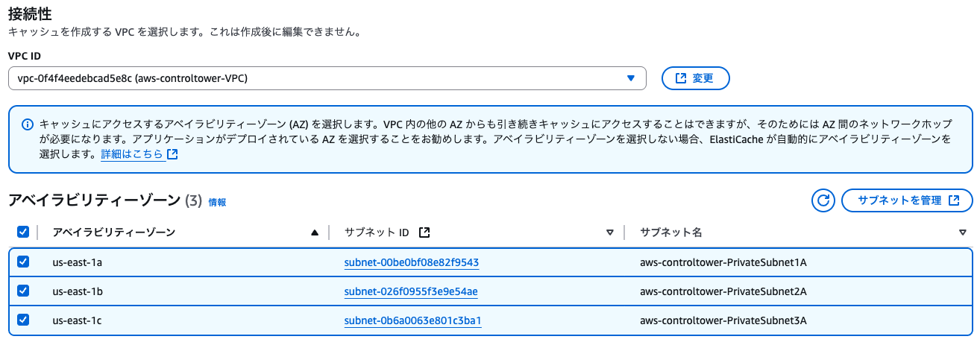Click the 接続性 section heading

tap(29, 13)
